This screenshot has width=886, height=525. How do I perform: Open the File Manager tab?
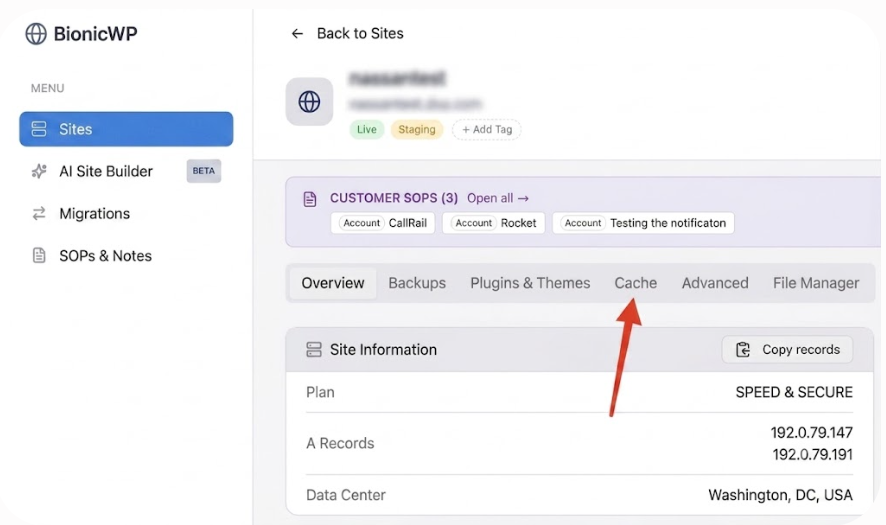click(x=816, y=283)
